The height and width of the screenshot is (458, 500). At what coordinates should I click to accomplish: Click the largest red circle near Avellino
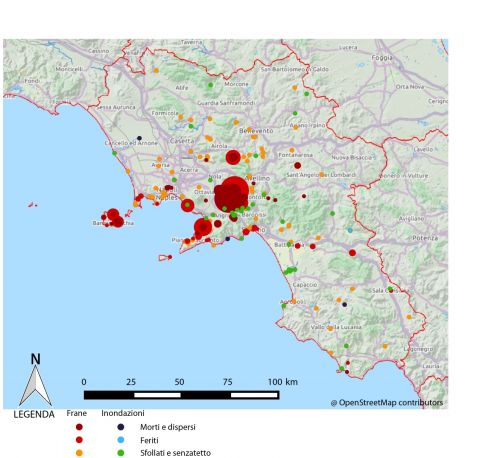pos(232,195)
